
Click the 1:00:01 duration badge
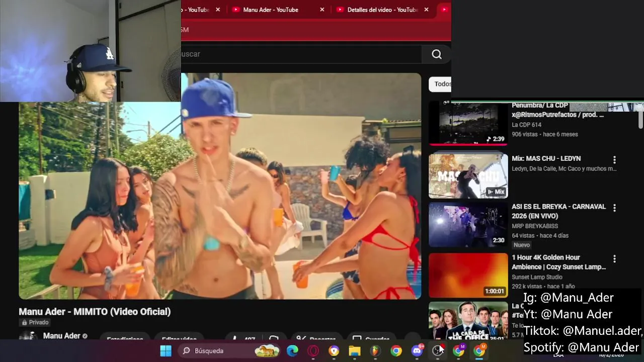(x=494, y=291)
